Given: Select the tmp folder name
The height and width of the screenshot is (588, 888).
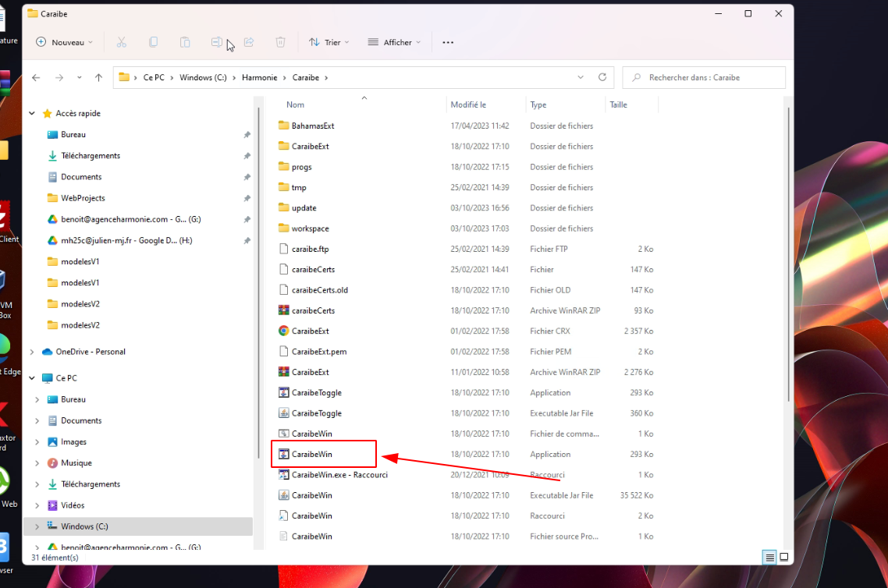Looking at the screenshot, I should [x=299, y=187].
